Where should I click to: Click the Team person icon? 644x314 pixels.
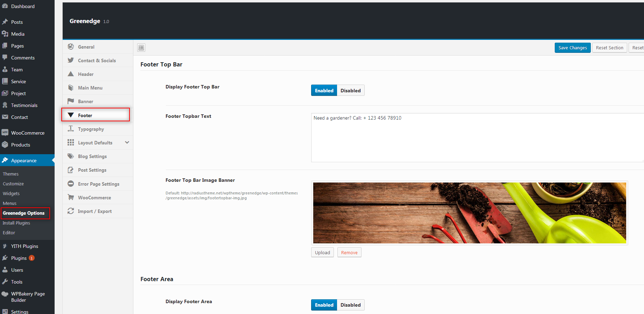5,69
